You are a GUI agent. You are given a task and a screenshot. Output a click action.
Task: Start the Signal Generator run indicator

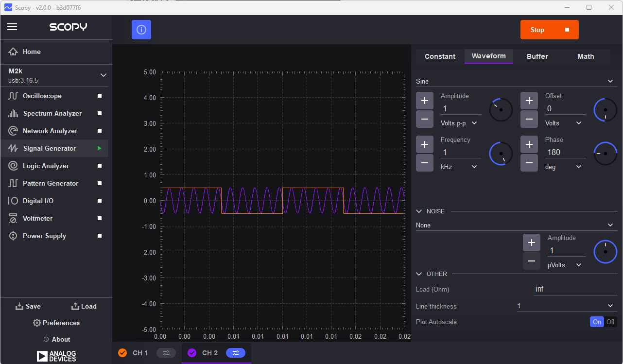point(100,148)
